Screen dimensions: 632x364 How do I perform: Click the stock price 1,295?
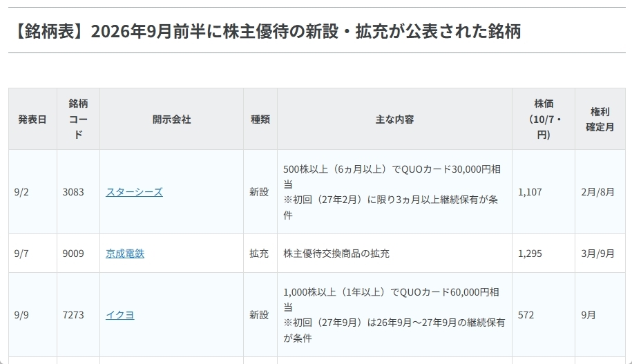tap(530, 253)
